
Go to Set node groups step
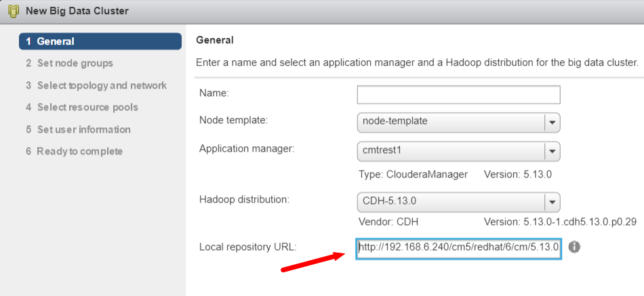[x=69, y=63]
